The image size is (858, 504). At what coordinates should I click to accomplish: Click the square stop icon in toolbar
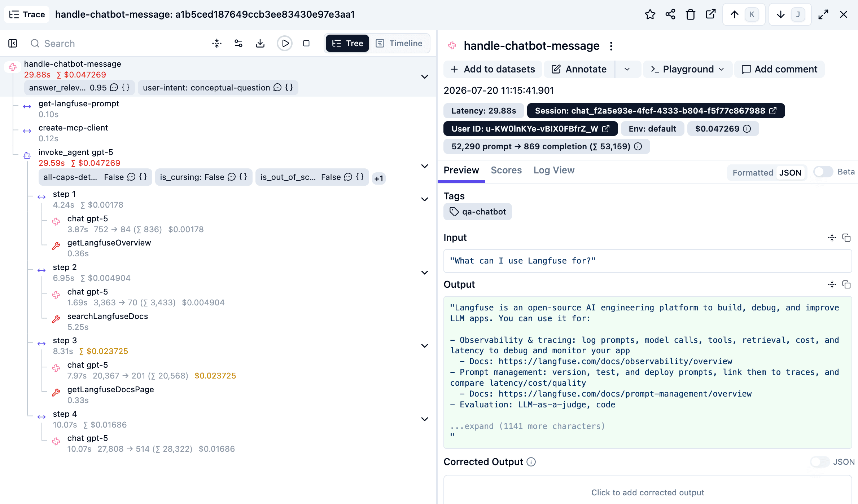306,43
